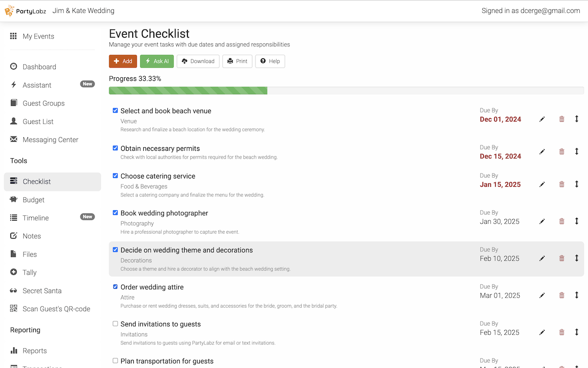Image resolution: width=588 pixels, height=368 pixels.
Task: Open Scan Guest's QR-code tool
Action: [x=56, y=309]
